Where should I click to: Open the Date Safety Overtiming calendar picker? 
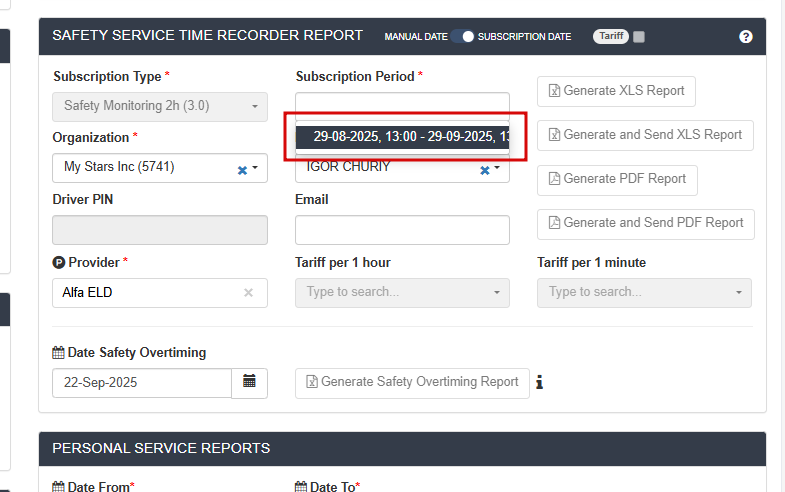coord(249,383)
